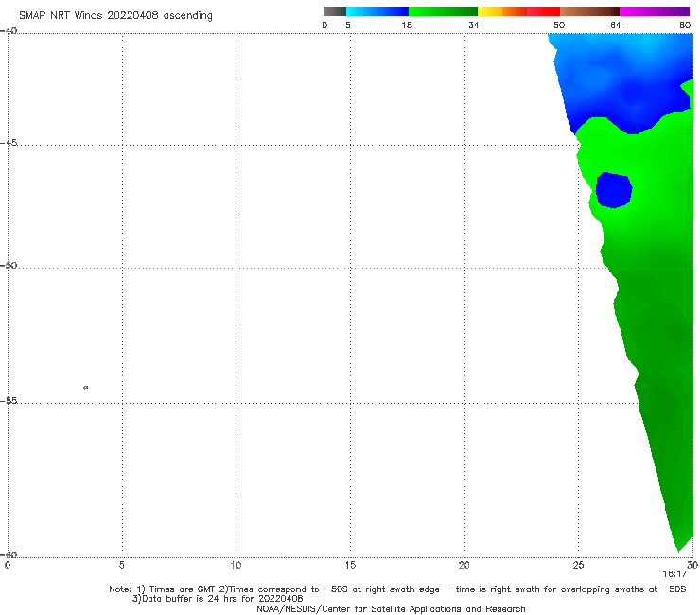Image resolution: width=700 pixels, height=615 pixels.
Task: Click the color scale label '64'
Action: 616,25
